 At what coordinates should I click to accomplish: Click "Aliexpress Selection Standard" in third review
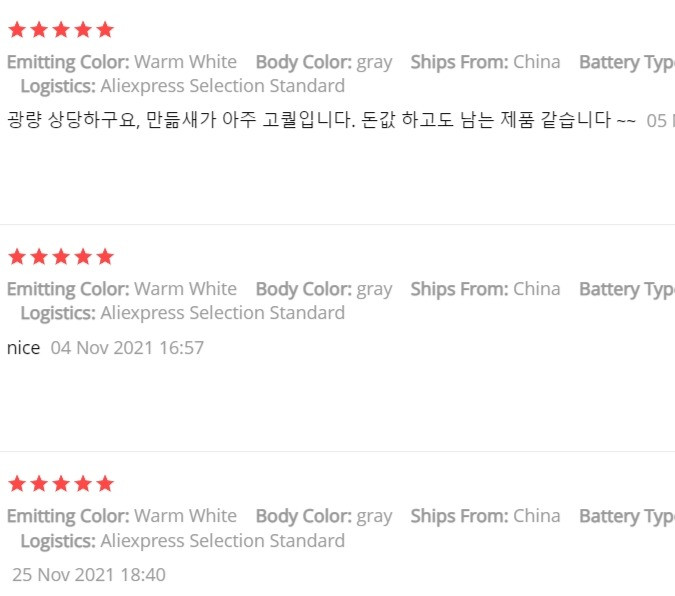pos(223,540)
